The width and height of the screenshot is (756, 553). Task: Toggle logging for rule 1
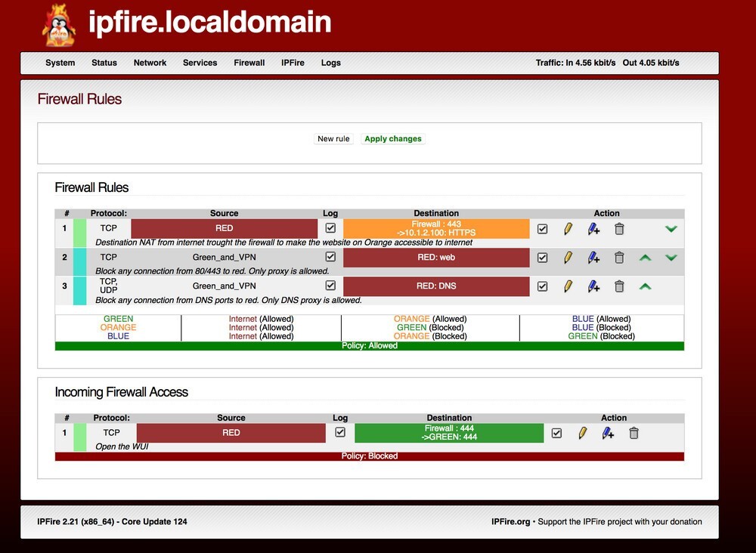330,228
